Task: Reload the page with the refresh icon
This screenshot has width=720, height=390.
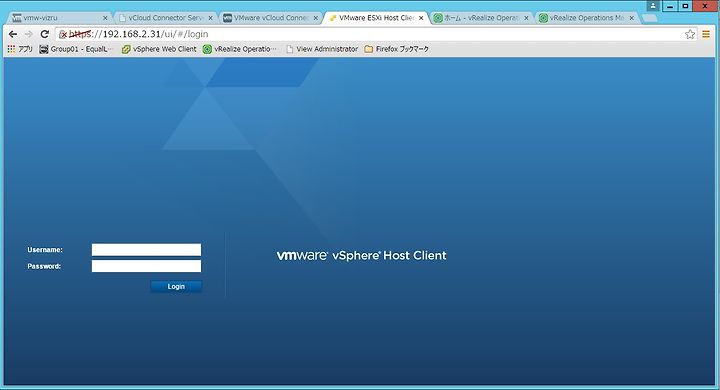Action: click(45, 34)
